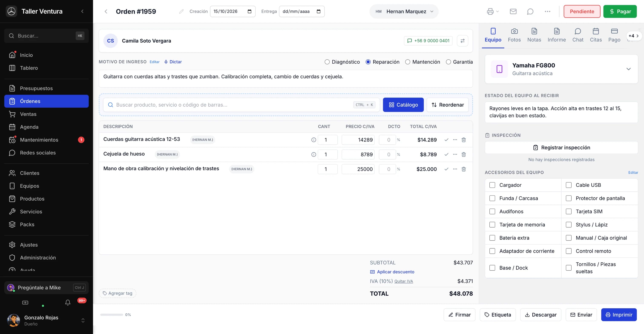Check the Funda / Carcasa accessory box
This screenshot has width=644, height=334.
tap(492, 198)
